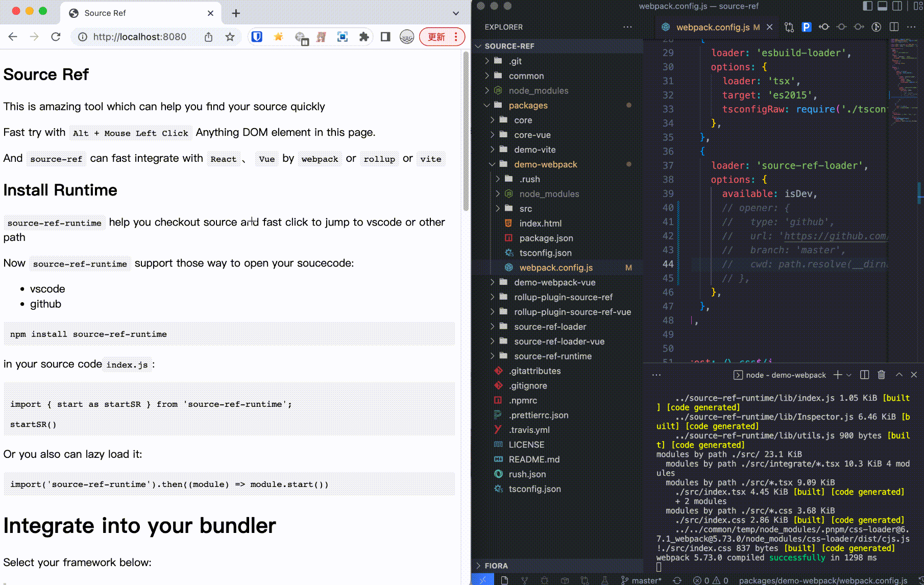Open the remote window indicator in status bar
This screenshot has width=924, height=585.
pyautogui.click(x=482, y=580)
